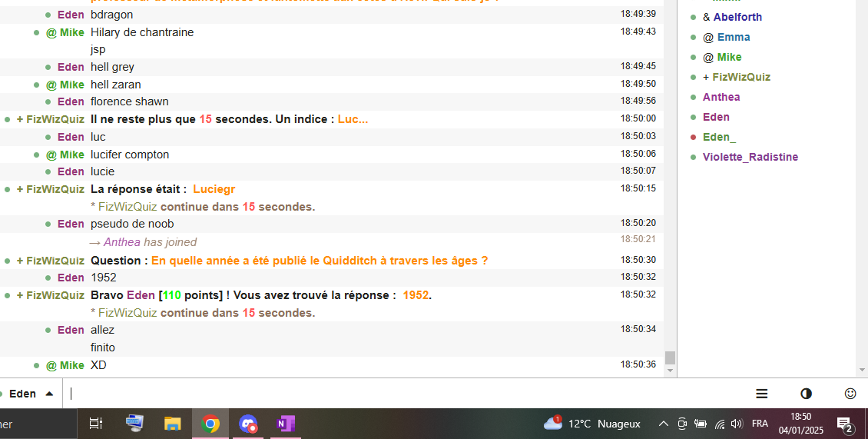Switch to Google Chrome on the taskbar

click(x=210, y=424)
